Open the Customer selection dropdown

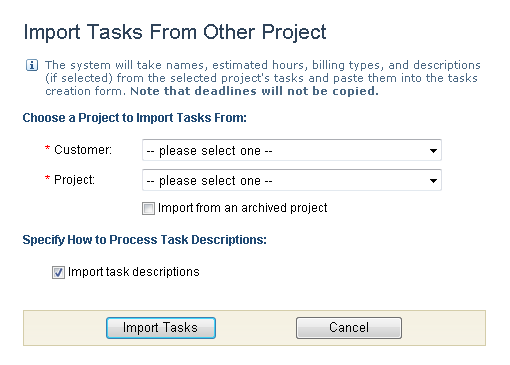(292, 150)
